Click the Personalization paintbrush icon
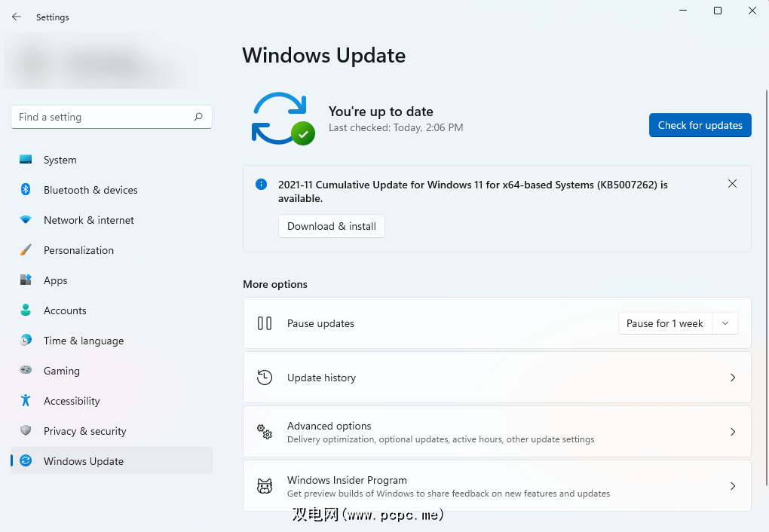Screen dimensions: 769x532 [26, 250]
